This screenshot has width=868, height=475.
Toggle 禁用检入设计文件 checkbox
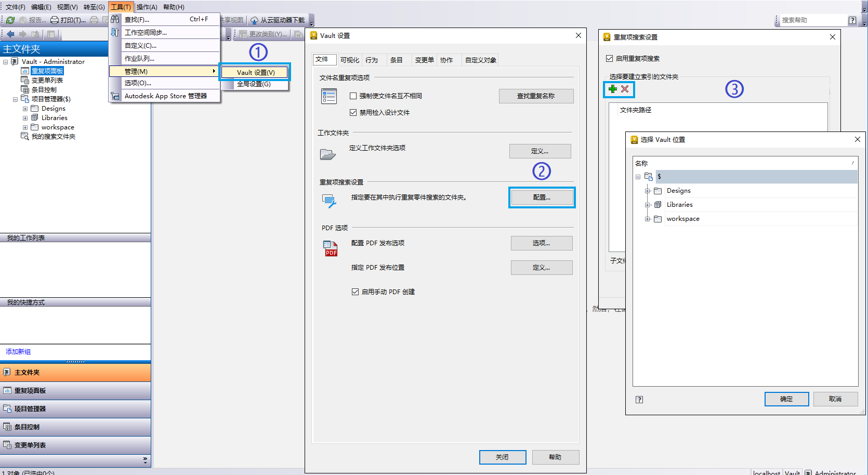(x=353, y=113)
